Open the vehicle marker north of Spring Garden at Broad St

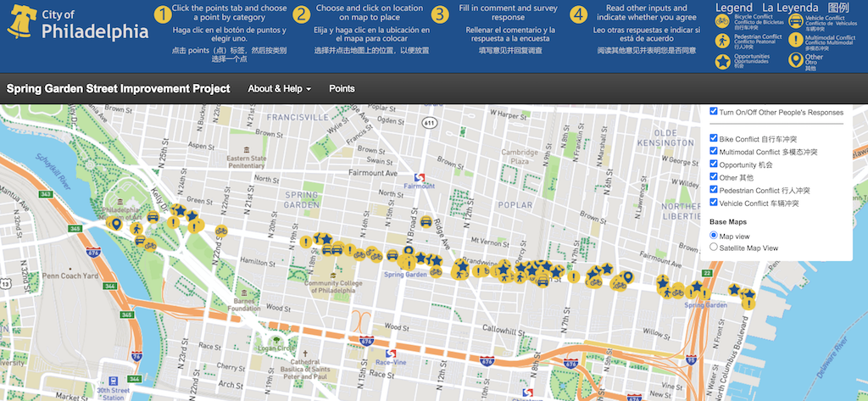(426, 222)
